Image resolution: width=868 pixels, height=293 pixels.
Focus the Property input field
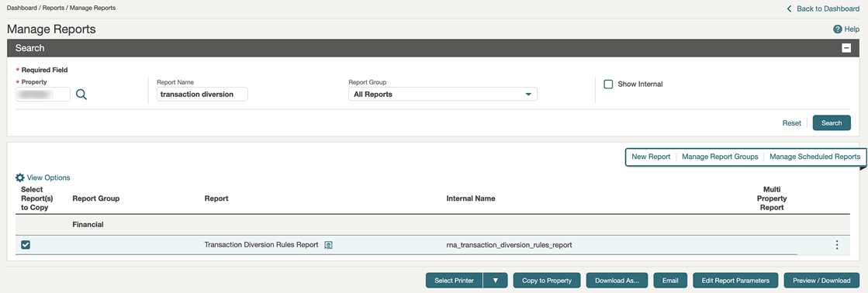pos(43,95)
